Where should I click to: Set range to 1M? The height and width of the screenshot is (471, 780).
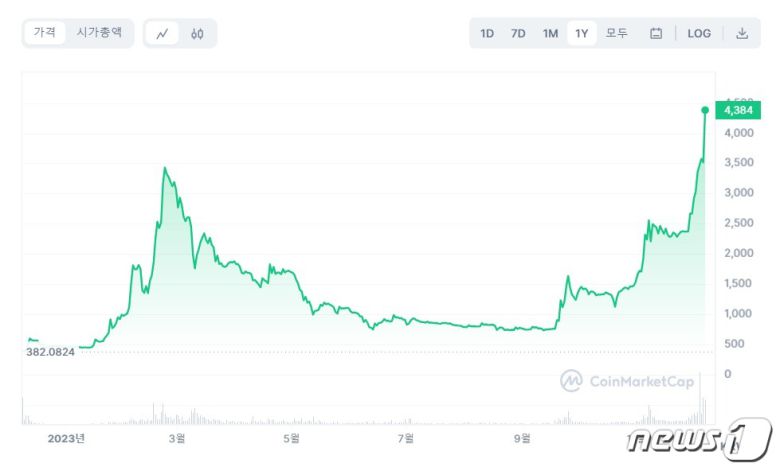coord(550,33)
